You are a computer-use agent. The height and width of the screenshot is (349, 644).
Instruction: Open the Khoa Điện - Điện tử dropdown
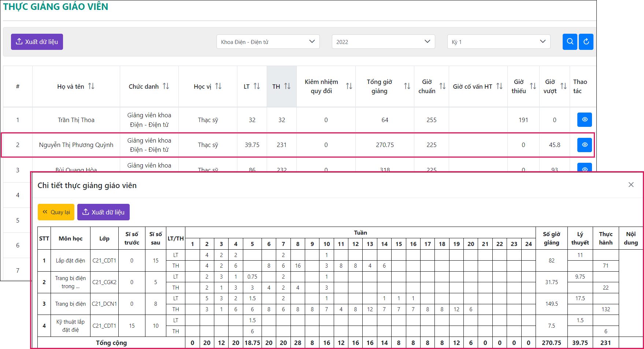click(268, 42)
